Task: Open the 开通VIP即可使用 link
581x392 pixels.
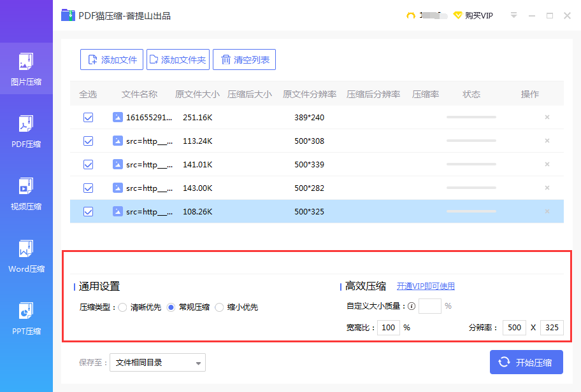Action: (x=426, y=286)
